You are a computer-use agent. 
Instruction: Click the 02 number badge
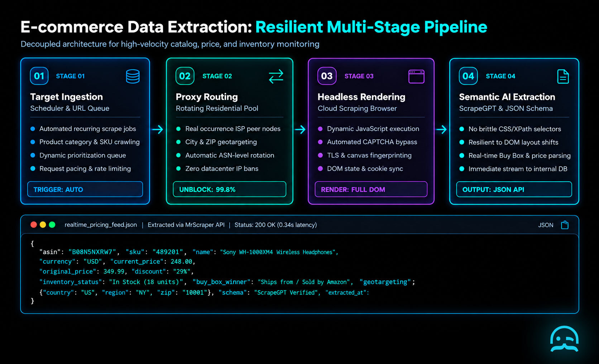pyautogui.click(x=185, y=76)
